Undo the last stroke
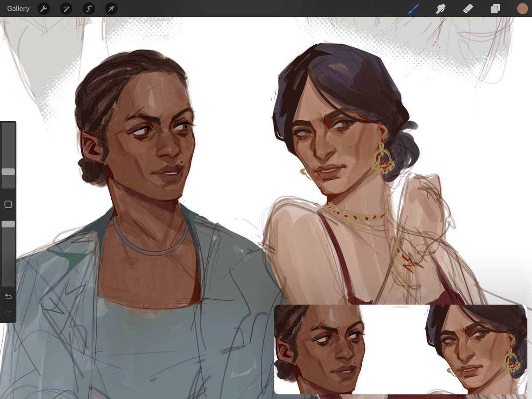Screen dimensions: 532x399 pyautogui.click(x=8, y=296)
